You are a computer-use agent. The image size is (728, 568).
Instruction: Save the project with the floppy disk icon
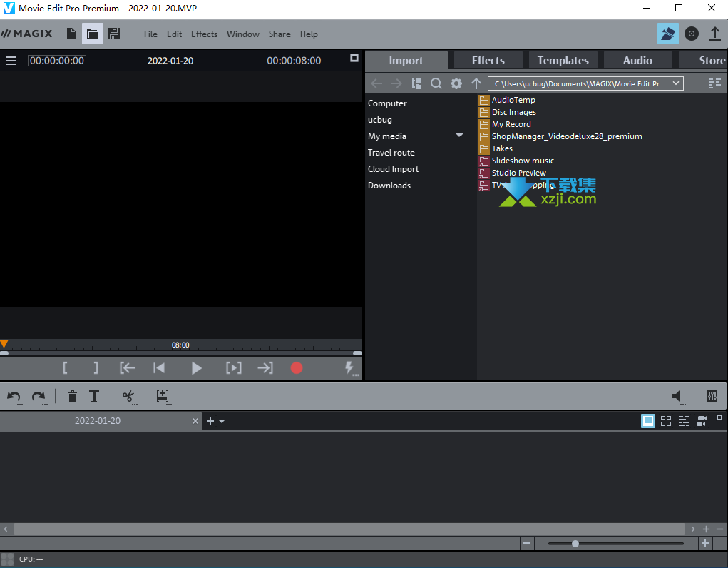(114, 34)
